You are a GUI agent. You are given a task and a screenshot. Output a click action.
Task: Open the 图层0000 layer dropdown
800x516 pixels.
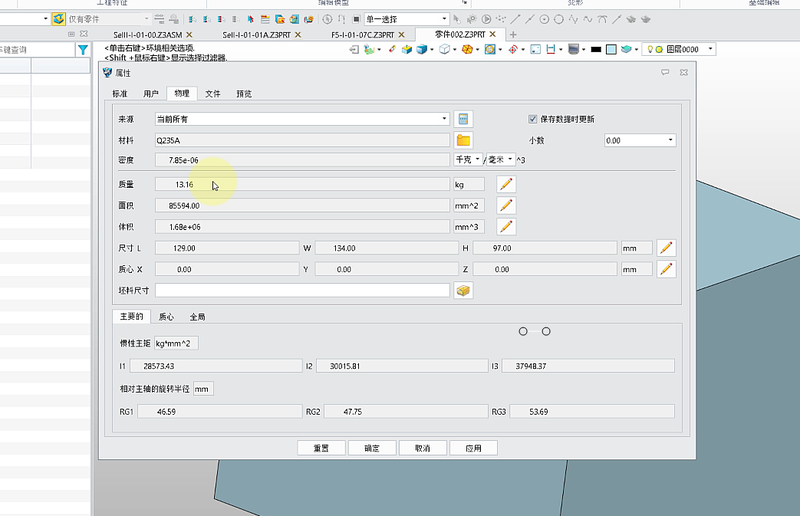[x=680, y=48]
